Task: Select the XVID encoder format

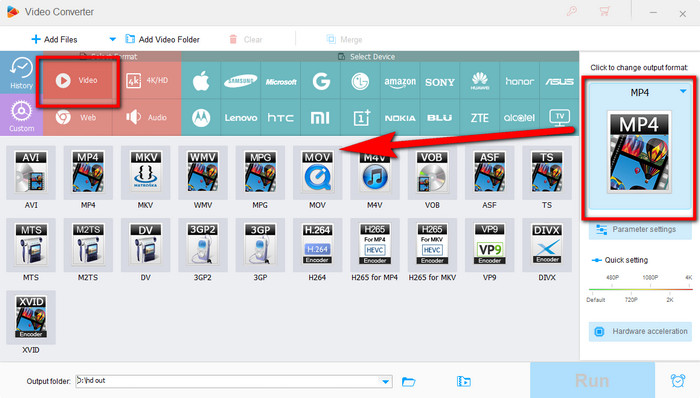Action: click(31, 317)
